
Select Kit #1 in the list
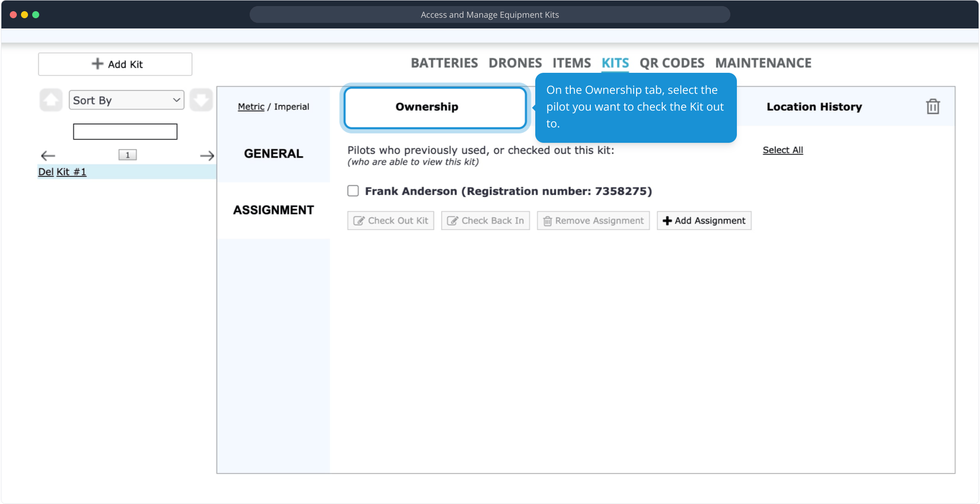click(71, 172)
